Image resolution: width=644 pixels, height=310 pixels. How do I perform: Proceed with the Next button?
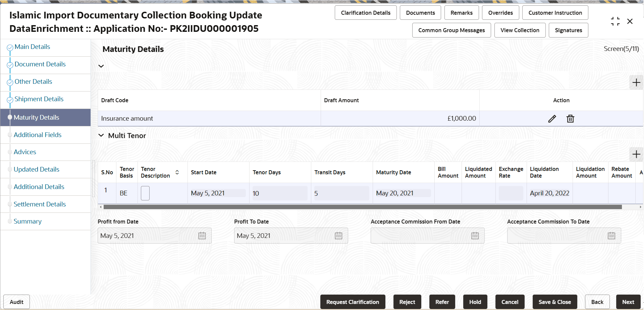(x=628, y=302)
